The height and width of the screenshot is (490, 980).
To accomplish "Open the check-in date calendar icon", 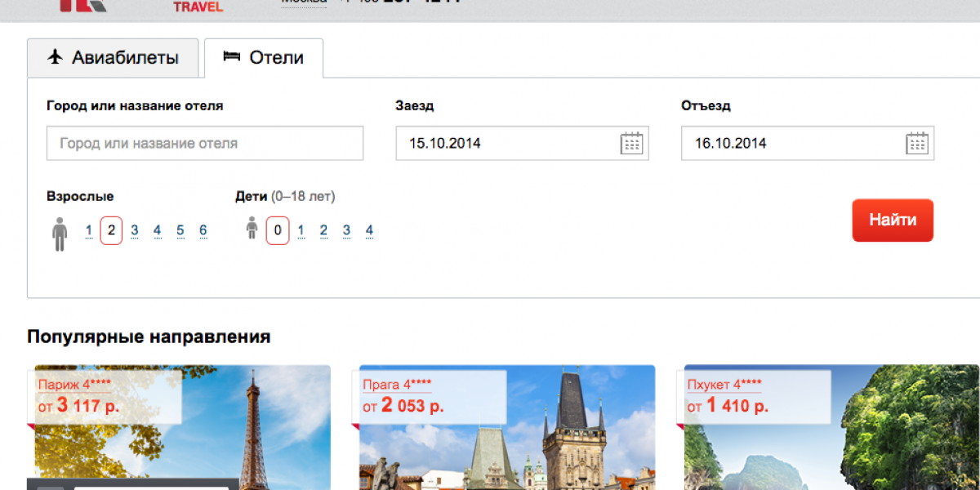I will tap(632, 143).
